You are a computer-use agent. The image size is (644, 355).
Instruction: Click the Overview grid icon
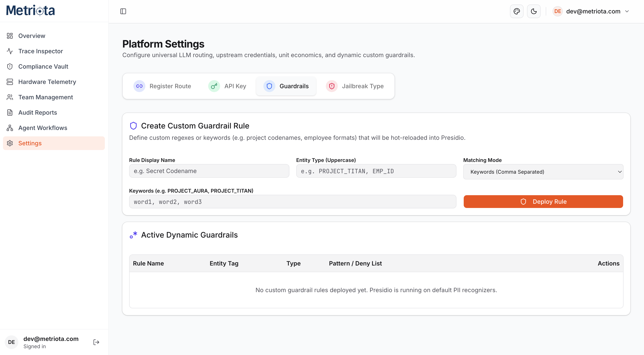[x=10, y=36]
